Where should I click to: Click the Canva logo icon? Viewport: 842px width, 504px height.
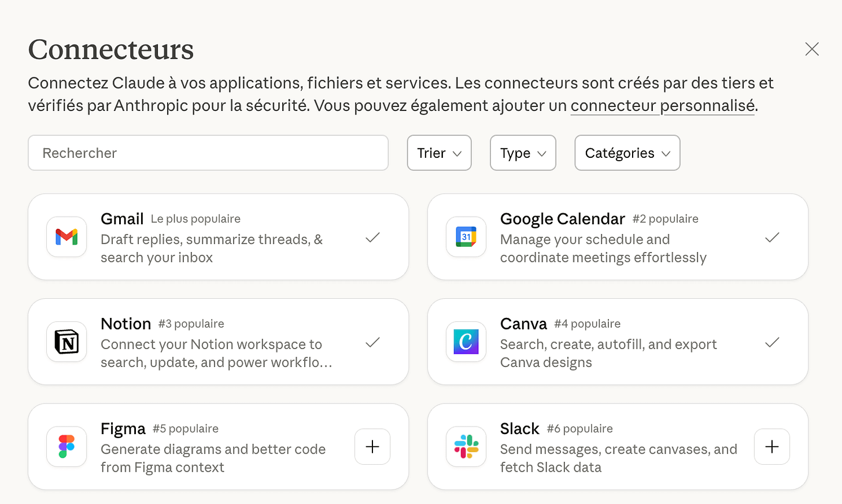pos(466,342)
